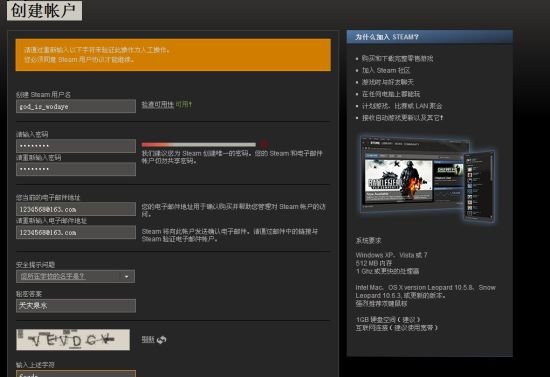The width and height of the screenshot is (550, 377).
Task: Click the captcha refresh text link
Action: (148, 339)
